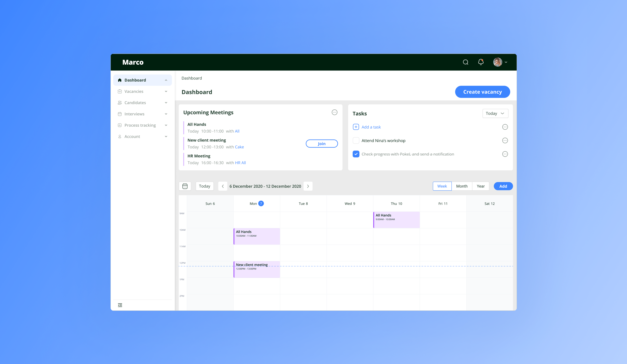Select the Thu 10 day header
The height and width of the screenshot is (364, 627).
pyautogui.click(x=396, y=204)
